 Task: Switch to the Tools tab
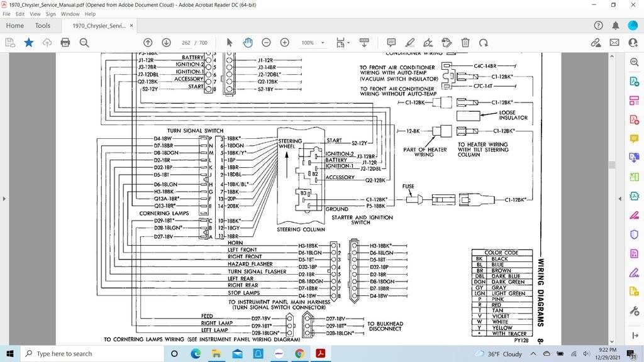pyautogui.click(x=43, y=26)
